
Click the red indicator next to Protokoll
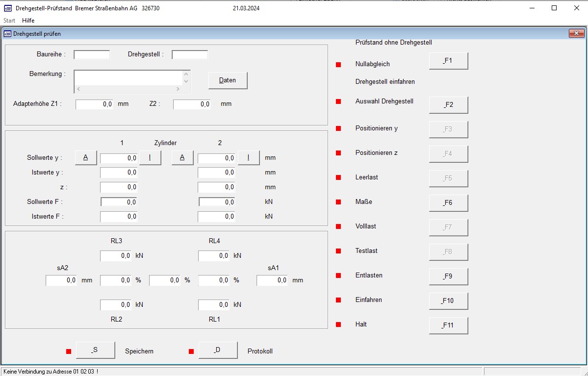190,351
